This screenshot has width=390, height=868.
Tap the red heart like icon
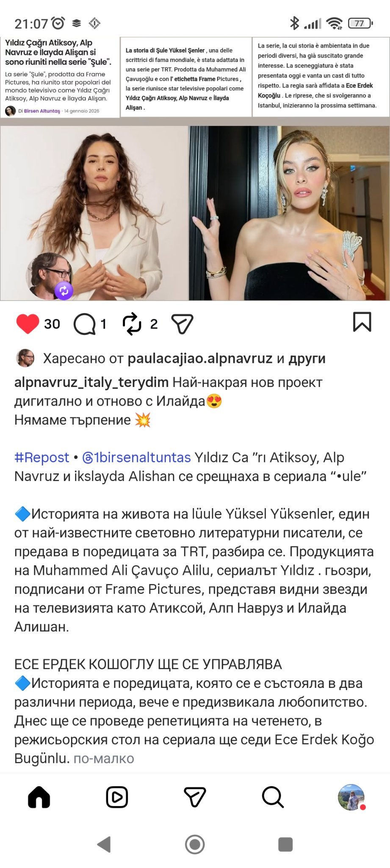28,324
